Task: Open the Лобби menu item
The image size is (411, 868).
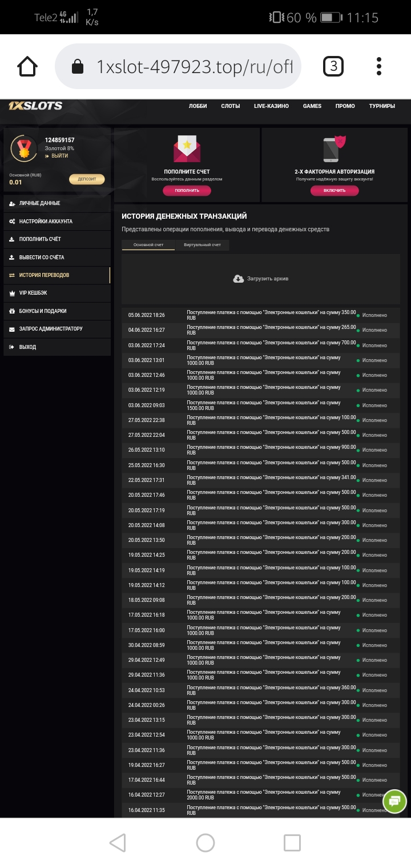Action: coord(198,106)
